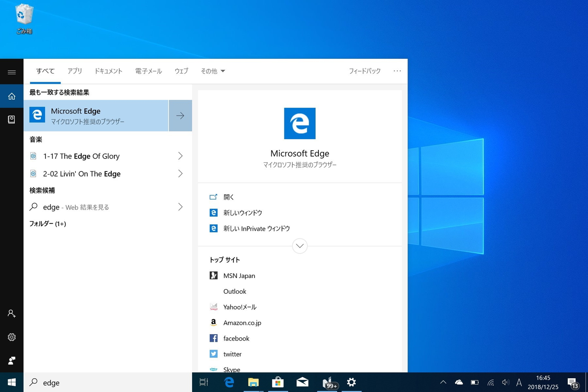Click the Task View taskbar icon

click(204, 382)
